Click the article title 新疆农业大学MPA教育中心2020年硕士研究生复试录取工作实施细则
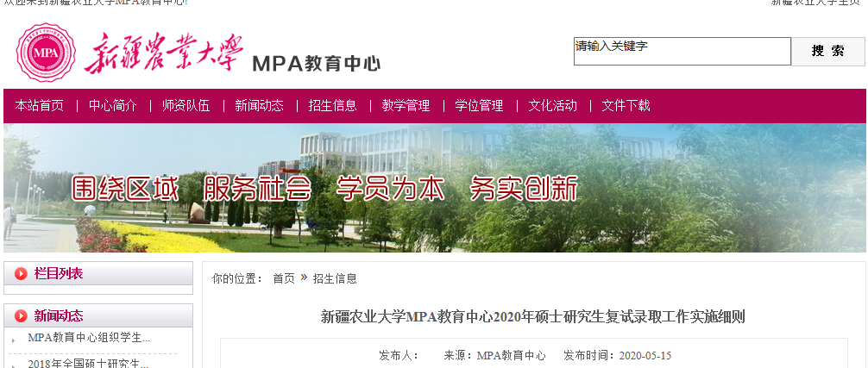868x368 pixels. [533, 317]
